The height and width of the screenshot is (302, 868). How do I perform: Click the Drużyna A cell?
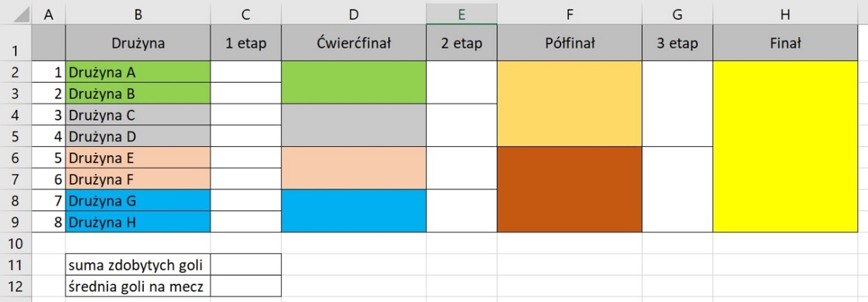click(x=138, y=72)
